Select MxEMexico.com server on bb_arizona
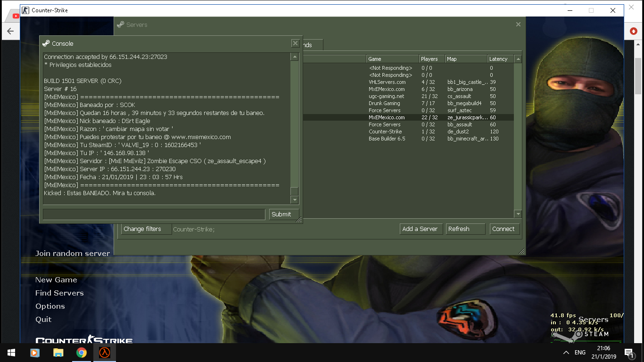 408,89
